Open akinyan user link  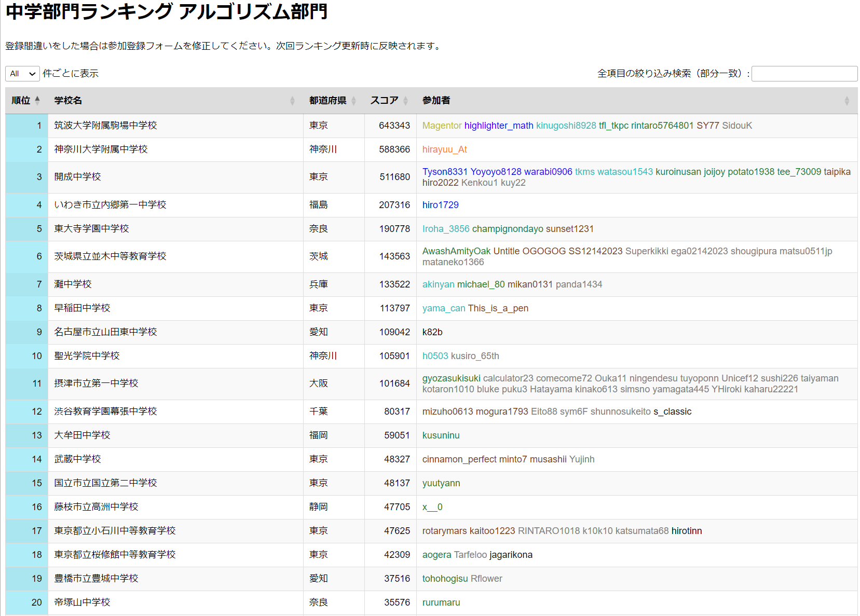[439, 284]
